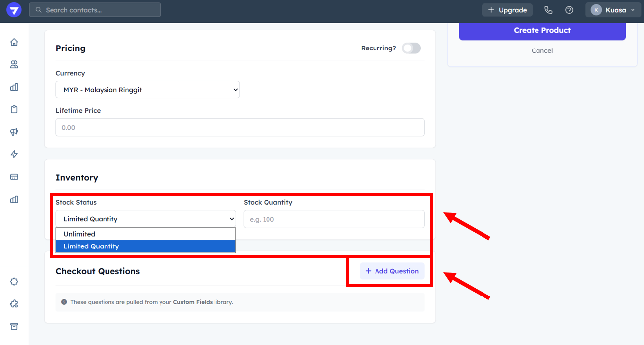Screen dimensions: 644x345
Task: Click the Cancel link
Action: click(542, 50)
